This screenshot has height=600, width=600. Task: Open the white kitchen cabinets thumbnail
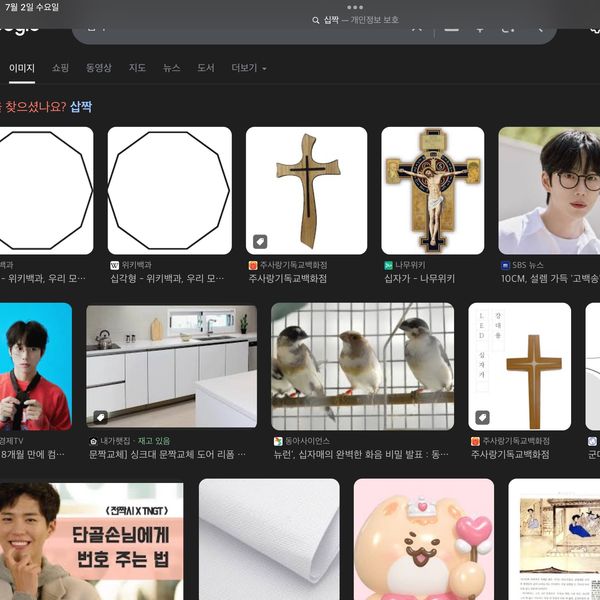coord(171,367)
